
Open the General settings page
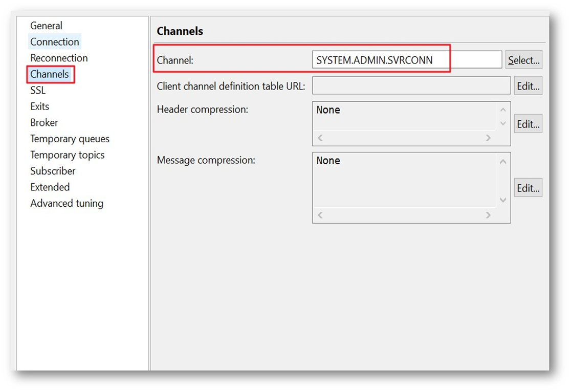[46, 26]
